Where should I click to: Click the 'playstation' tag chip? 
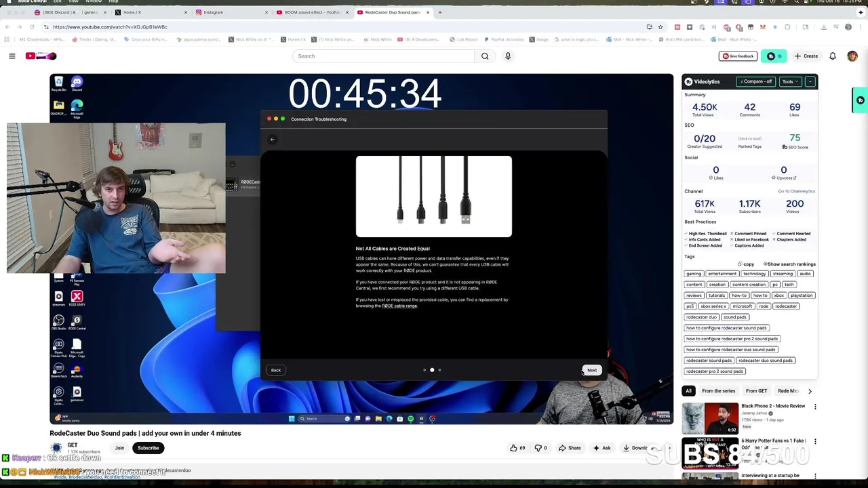coord(801,295)
